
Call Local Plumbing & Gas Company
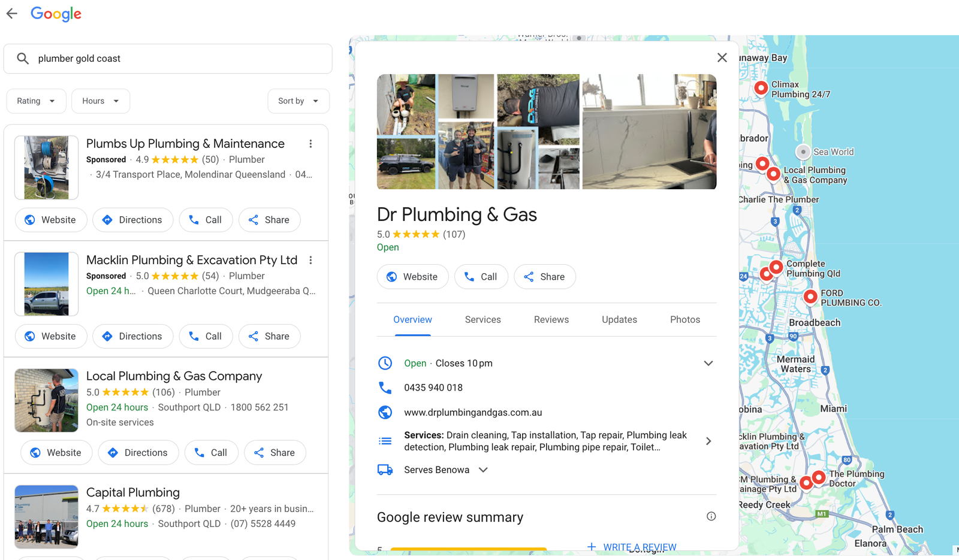tap(211, 452)
